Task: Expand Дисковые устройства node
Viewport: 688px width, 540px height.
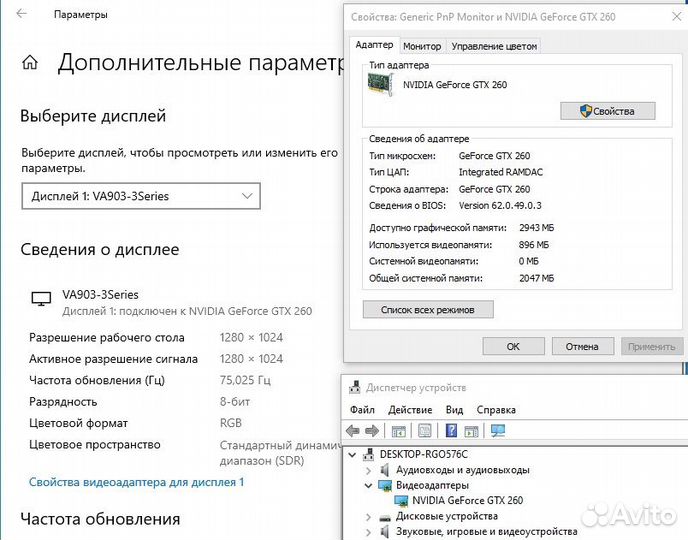Action: [x=369, y=517]
